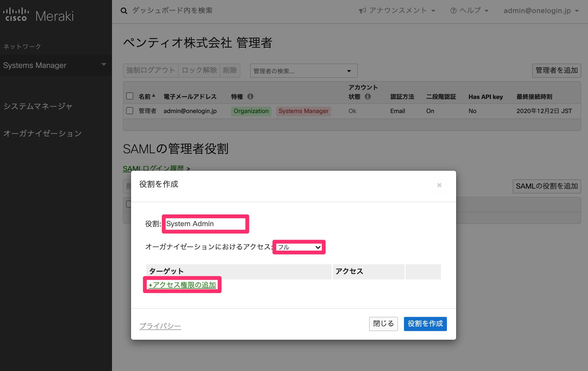Click the +アクセス権限の追加 link
This screenshot has height=371, width=588.
182,285
